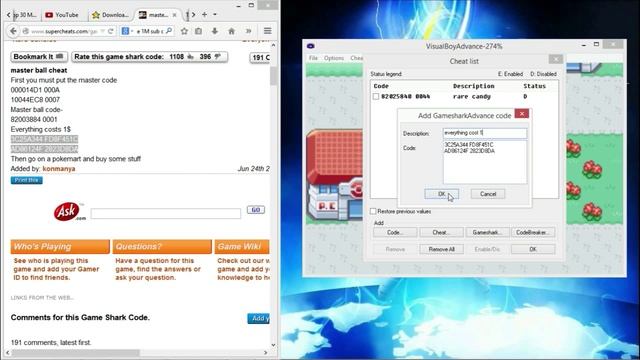Bookmark this page with the star icon
This screenshot has width=640, height=360.
[184, 31]
